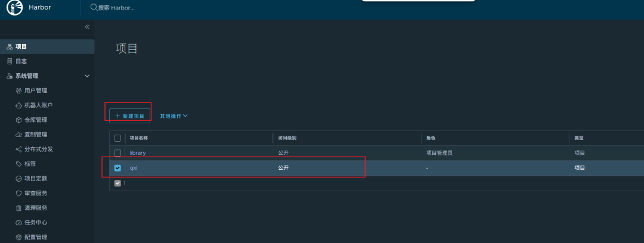Click 项目管理员 role cell for library

pyautogui.click(x=439, y=153)
